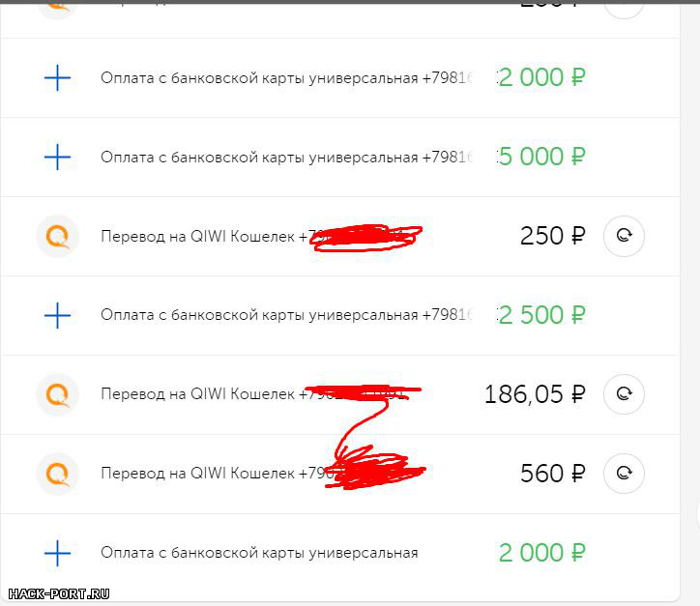
Task: Select the green 5 000 ₽ amount
Action: point(541,157)
